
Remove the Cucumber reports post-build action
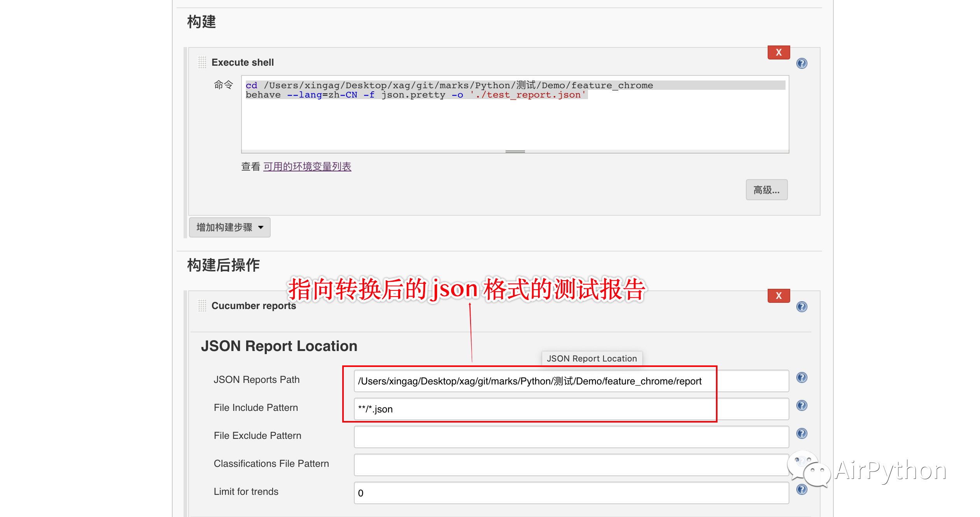[x=778, y=296]
